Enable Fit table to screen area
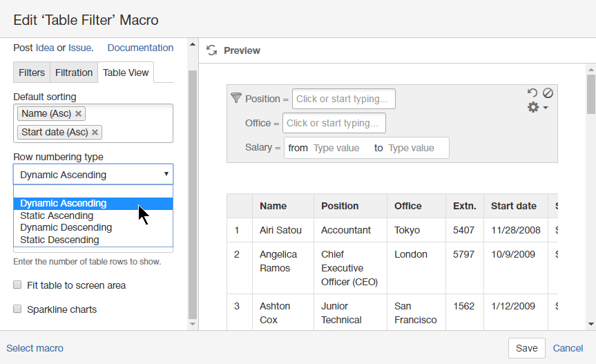The width and height of the screenshot is (596, 364). pos(18,285)
